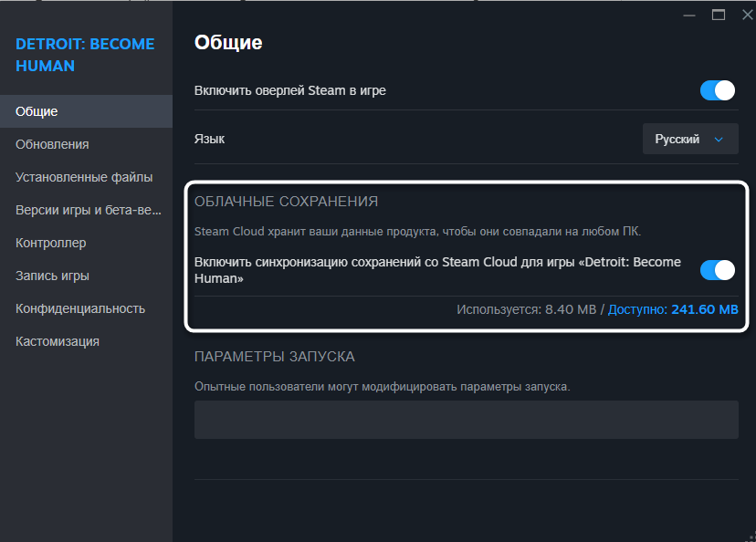
Task: Minimize the properties window
Action: coord(689,15)
